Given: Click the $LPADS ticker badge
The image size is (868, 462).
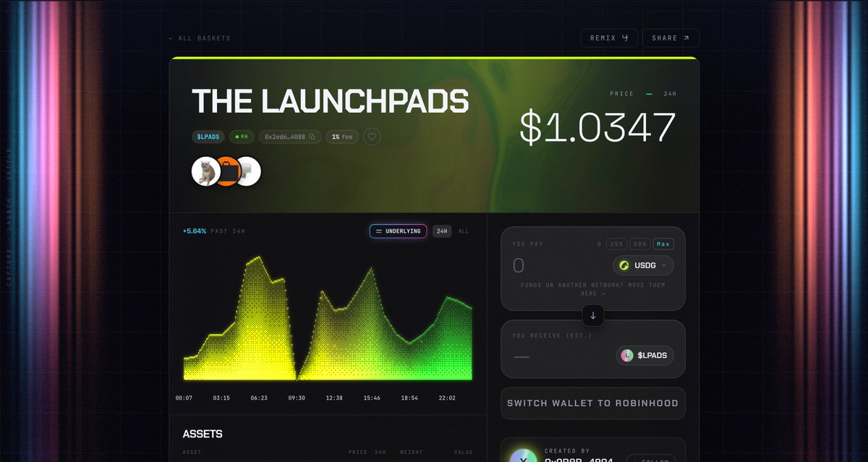Looking at the screenshot, I should click(x=208, y=137).
